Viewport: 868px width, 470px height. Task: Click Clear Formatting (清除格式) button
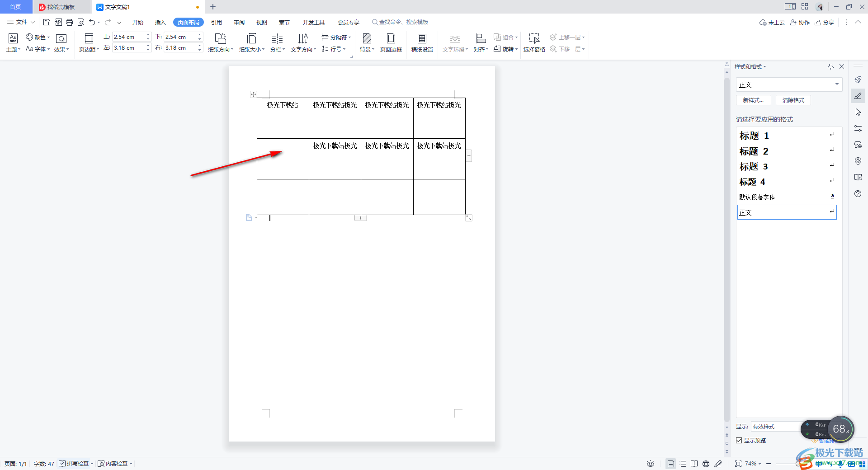pos(793,100)
